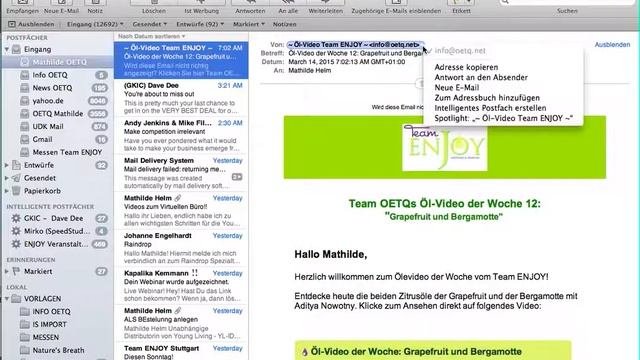Open Mirko (SpeedStud... smart mailbox

(x=57, y=231)
